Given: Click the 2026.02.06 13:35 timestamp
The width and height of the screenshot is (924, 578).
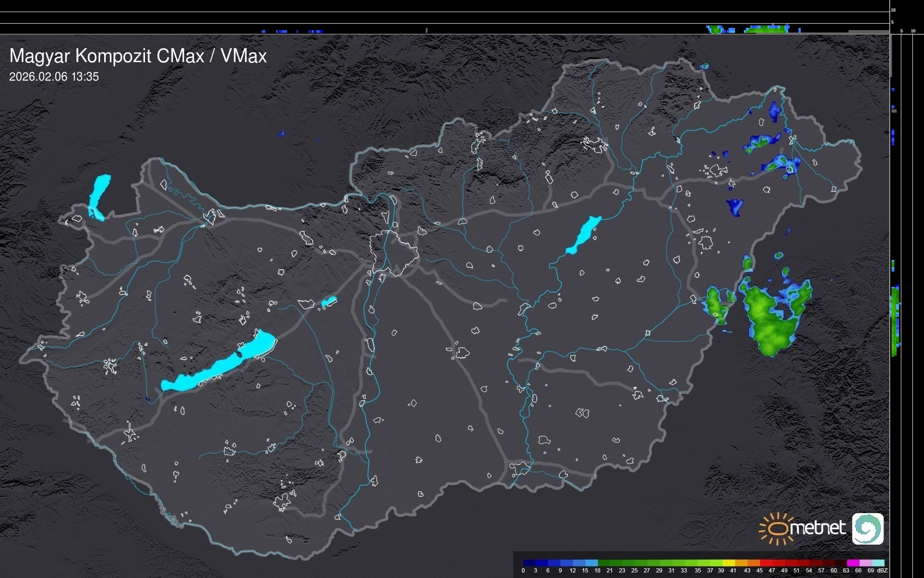Looking at the screenshot, I should point(54,77).
